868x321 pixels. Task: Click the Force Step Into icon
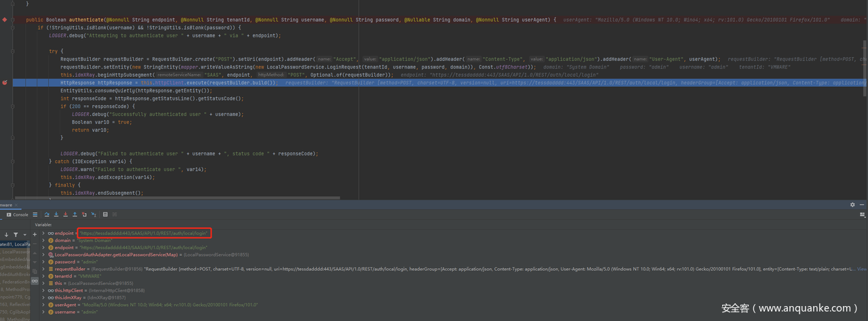coord(66,214)
